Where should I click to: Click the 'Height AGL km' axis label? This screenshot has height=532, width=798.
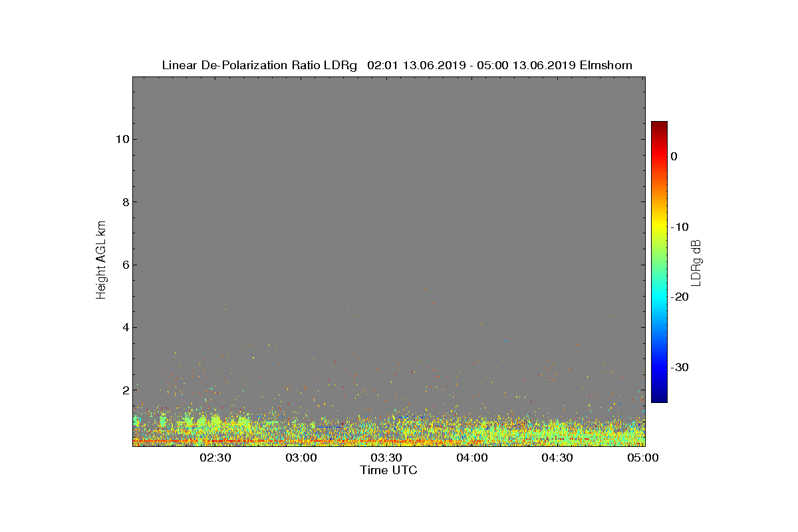point(101,261)
